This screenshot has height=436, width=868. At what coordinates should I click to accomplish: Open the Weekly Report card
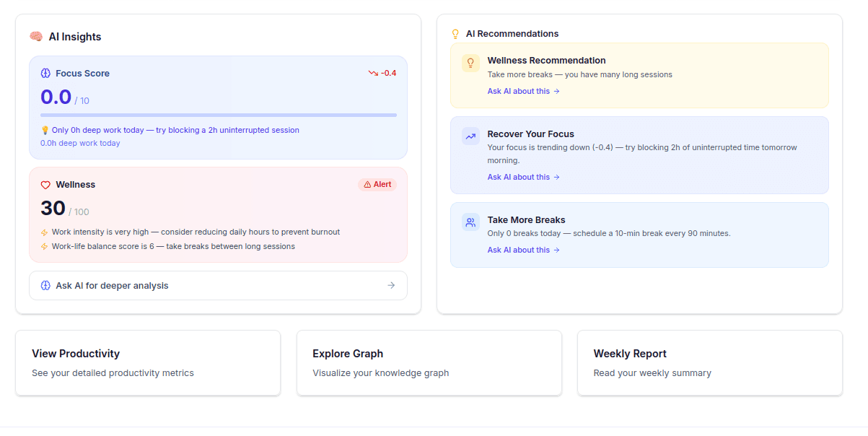coord(709,362)
